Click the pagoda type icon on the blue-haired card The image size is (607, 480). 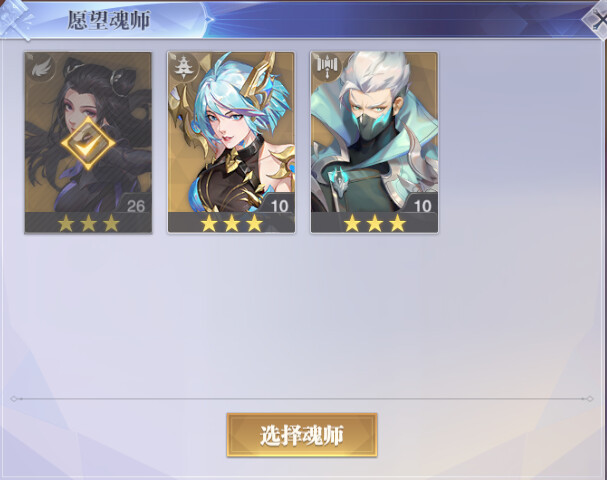(183, 68)
